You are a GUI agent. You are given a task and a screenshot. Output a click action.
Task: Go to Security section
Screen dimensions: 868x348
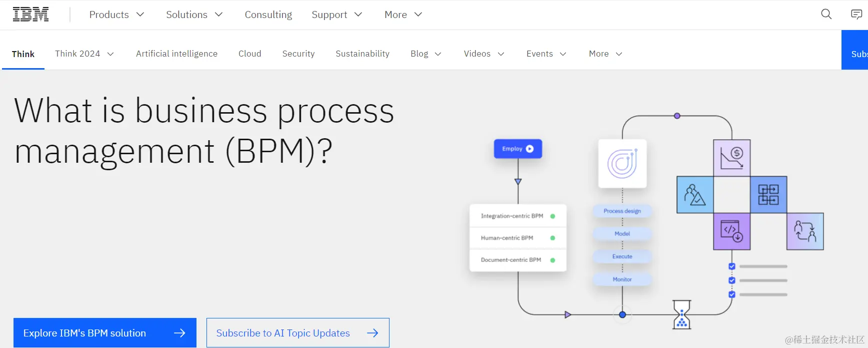(298, 54)
